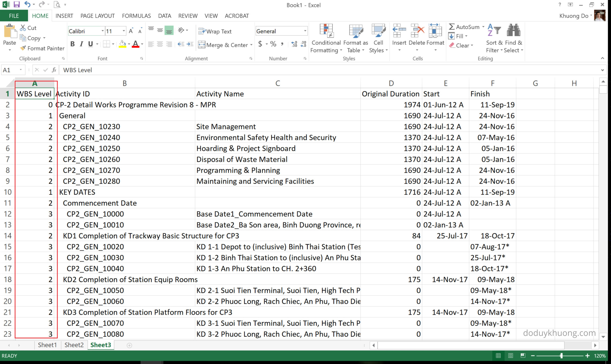The image size is (611, 364).
Task: Open Sort & Filter menu
Action: point(494,39)
